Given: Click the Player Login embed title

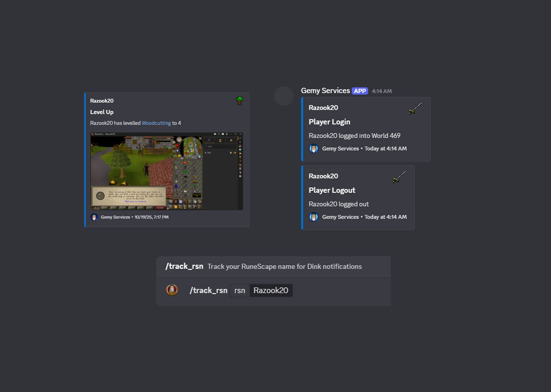Looking at the screenshot, I should (x=329, y=122).
